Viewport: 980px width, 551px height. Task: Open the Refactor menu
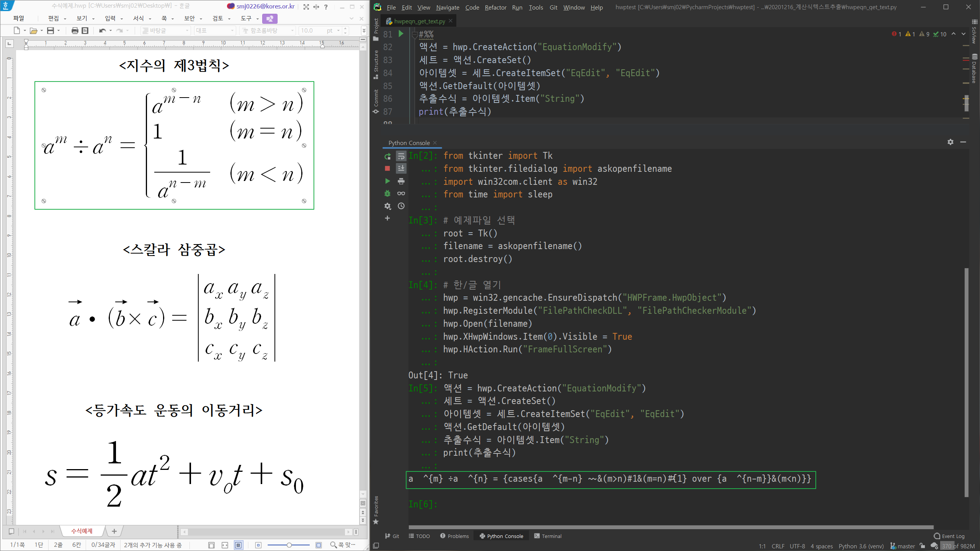point(495,7)
